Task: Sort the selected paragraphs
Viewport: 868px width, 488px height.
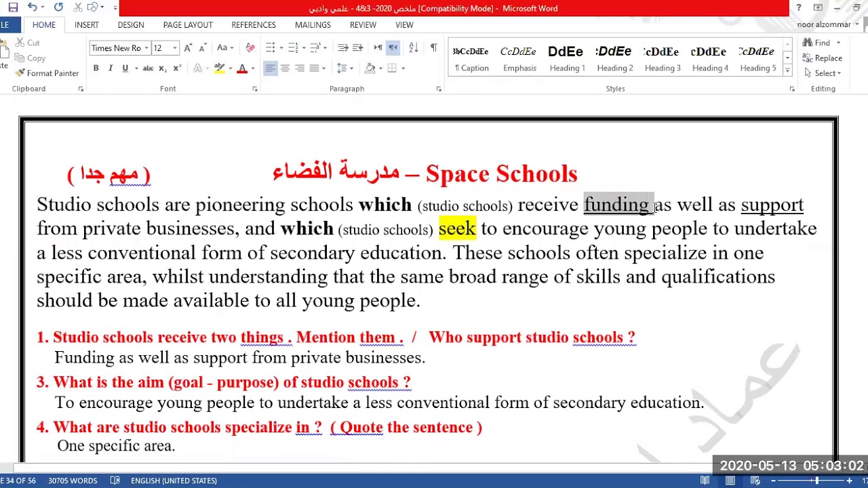Action: pos(413,48)
